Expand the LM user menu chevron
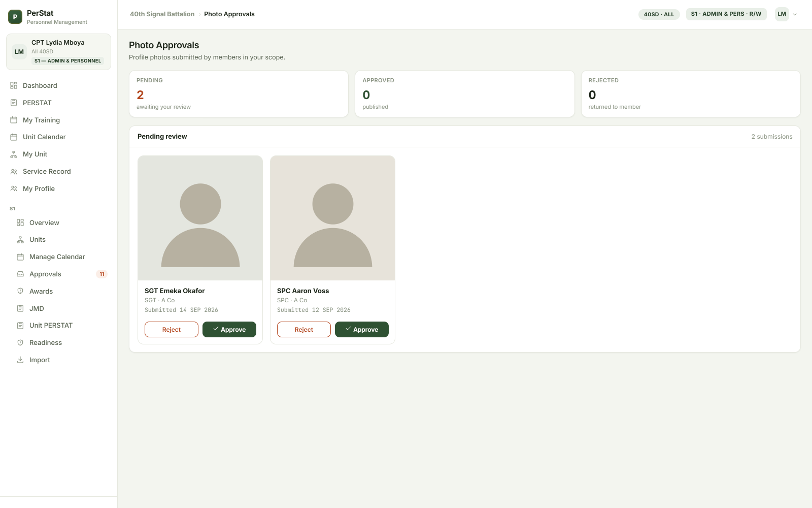 (x=795, y=14)
